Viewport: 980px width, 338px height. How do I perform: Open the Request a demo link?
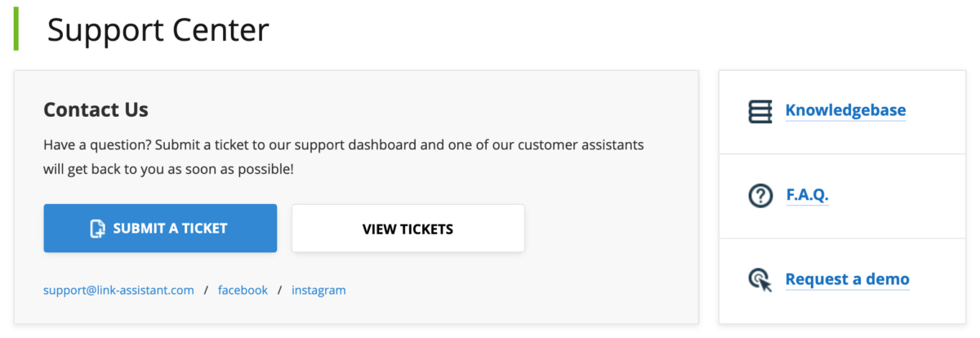coord(847,279)
